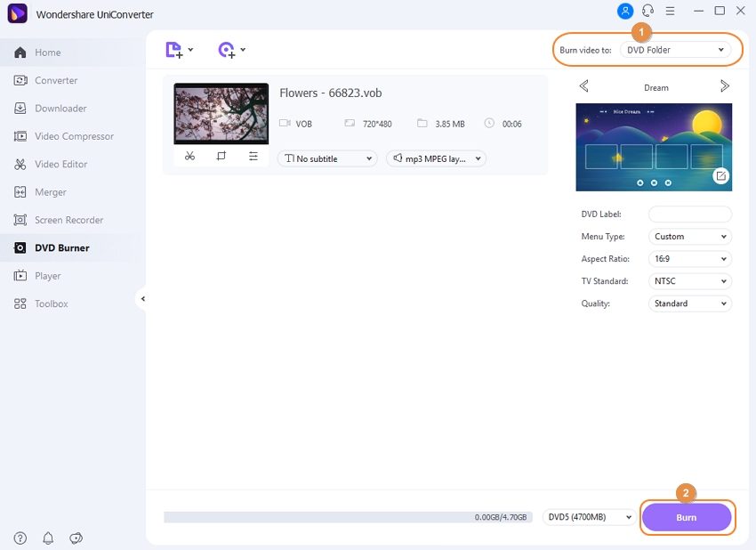The image size is (756, 550).
Task: Click the Flowers video thumbnail
Action: [x=221, y=113]
